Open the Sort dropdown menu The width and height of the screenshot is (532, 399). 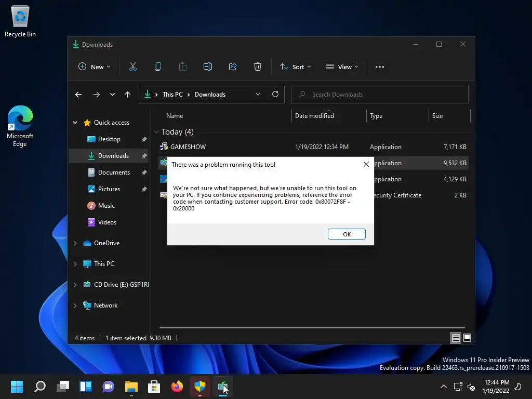point(295,67)
